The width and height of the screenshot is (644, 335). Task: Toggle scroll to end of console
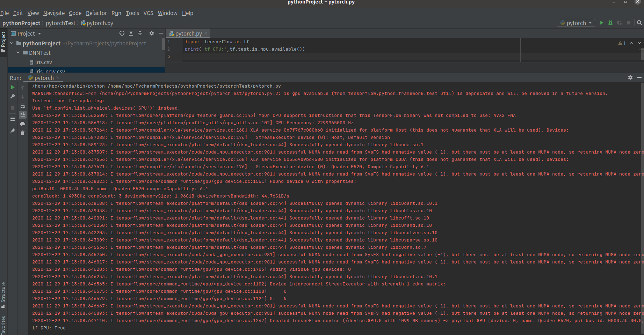(x=23, y=115)
